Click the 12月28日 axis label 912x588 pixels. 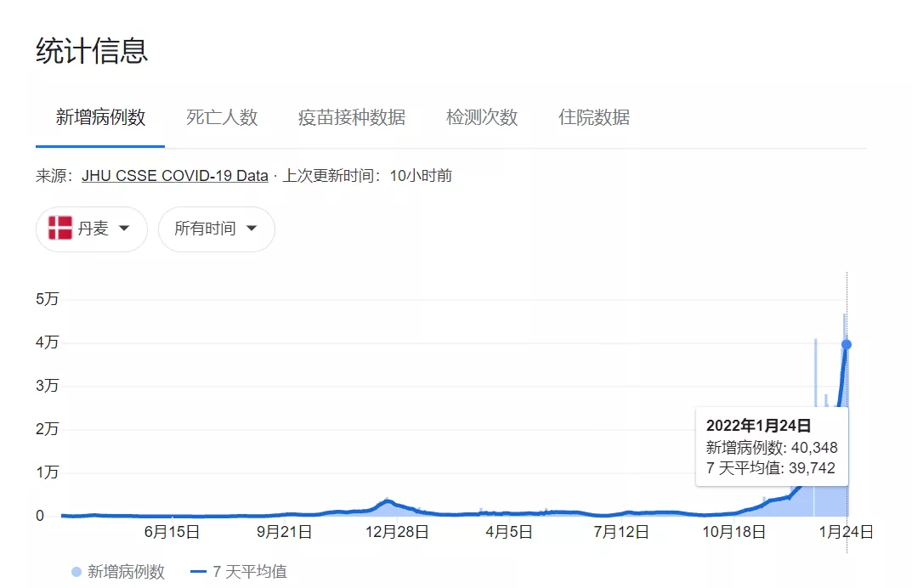[x=397, y=532]
